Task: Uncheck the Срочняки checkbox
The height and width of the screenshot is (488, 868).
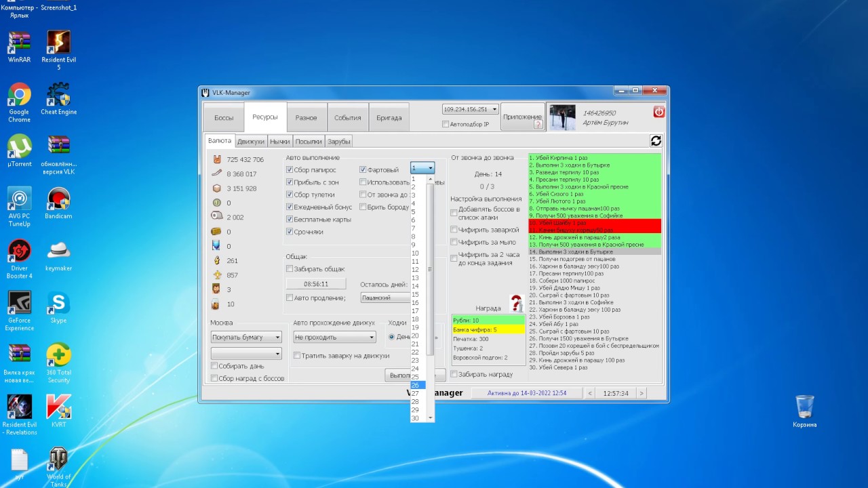Action: (x=290, y=232)
